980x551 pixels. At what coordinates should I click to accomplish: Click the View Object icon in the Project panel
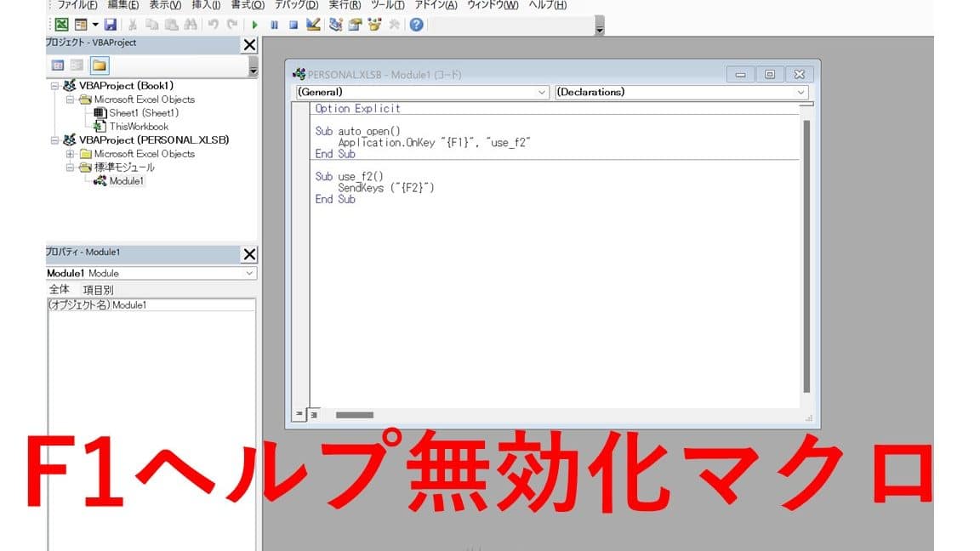click(x=77, y=65)
